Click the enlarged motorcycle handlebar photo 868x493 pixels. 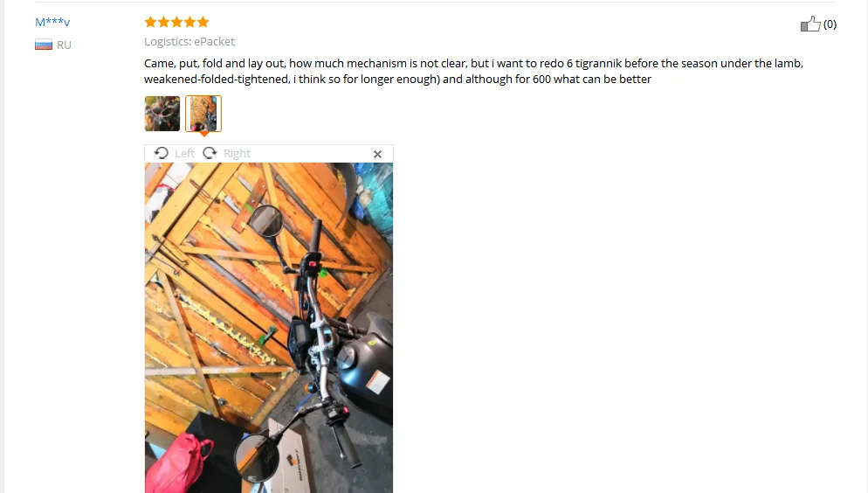tap(269, 328)
